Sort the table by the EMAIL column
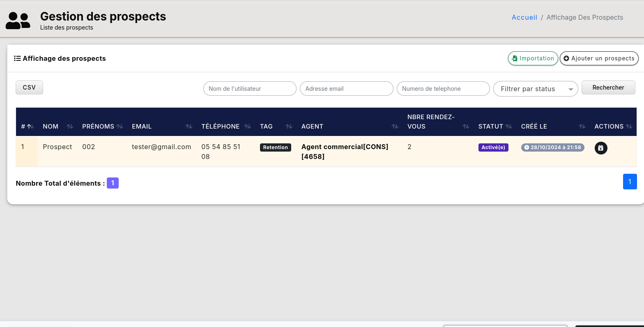This screenshot has height=327, width=644. (189, 127)
